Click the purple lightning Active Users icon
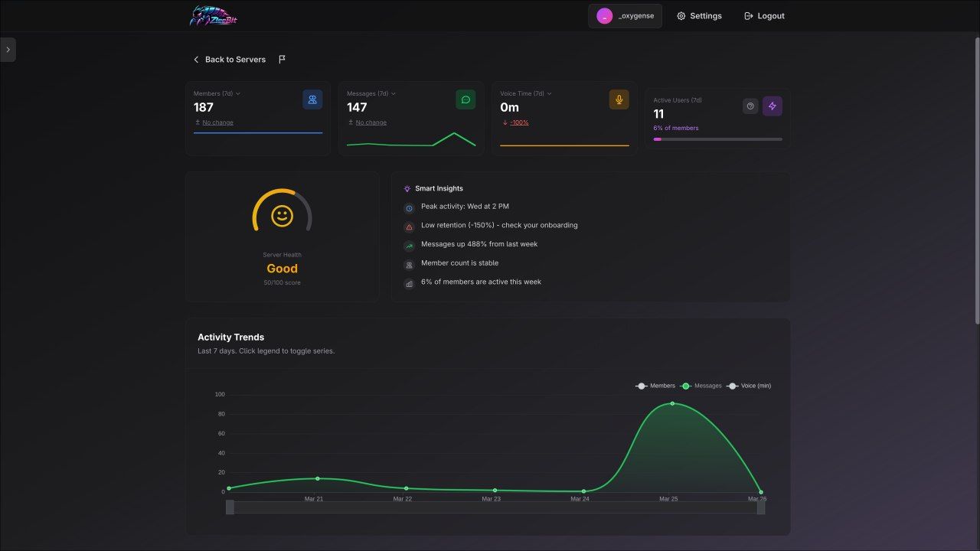 pyautogui.click(x=772, y=106)
